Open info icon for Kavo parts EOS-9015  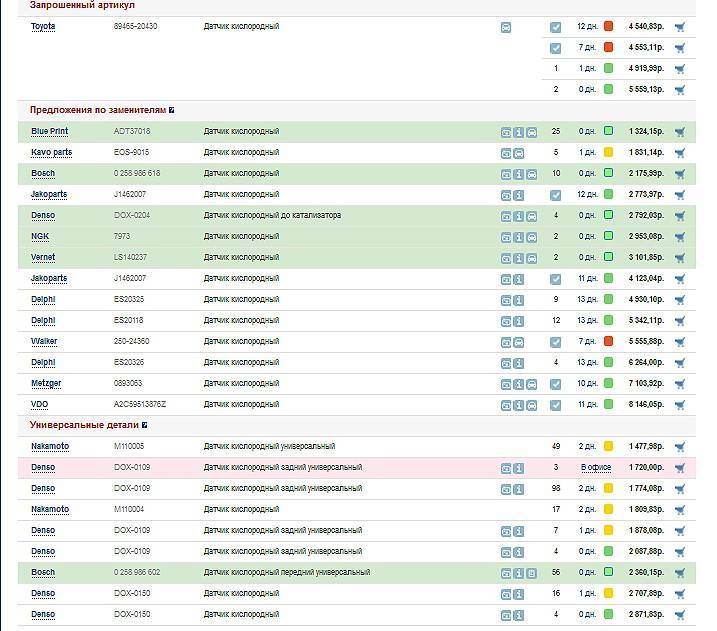coord(519,153)
